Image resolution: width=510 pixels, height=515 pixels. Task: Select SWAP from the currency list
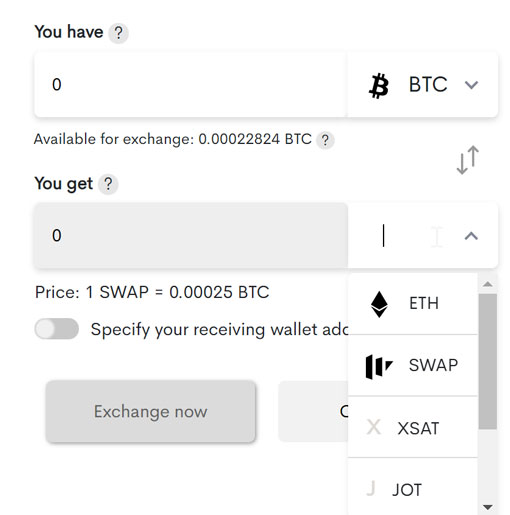[413, 366]
